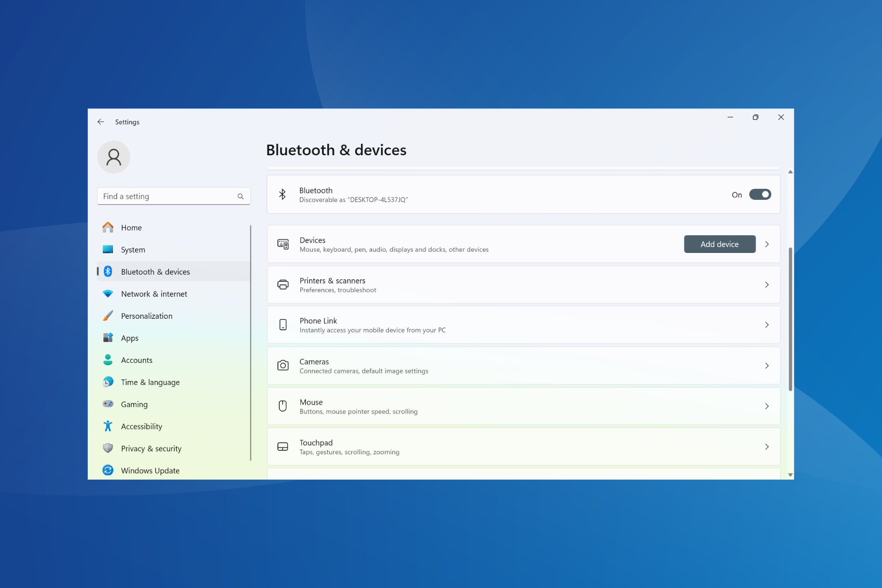The image size is (882, 588).
Task: Click the Touchpad icon in the list
Action: (283, 447)
